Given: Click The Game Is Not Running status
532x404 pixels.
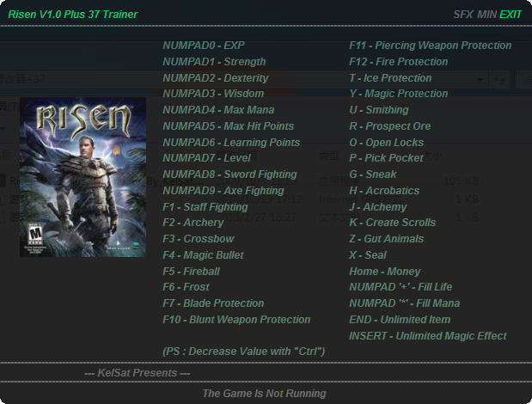Looking at the screenshot, I should coord(265,394).
